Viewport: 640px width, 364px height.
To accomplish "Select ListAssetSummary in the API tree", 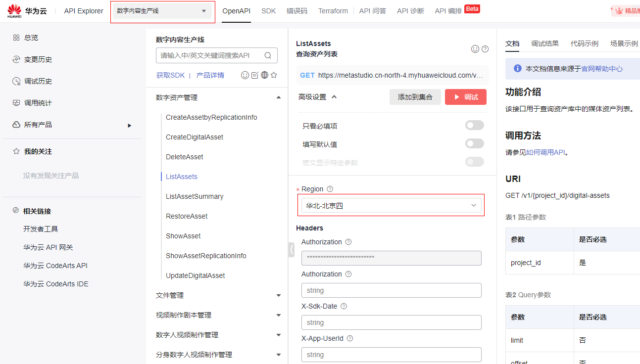I will tap(195, 196).
